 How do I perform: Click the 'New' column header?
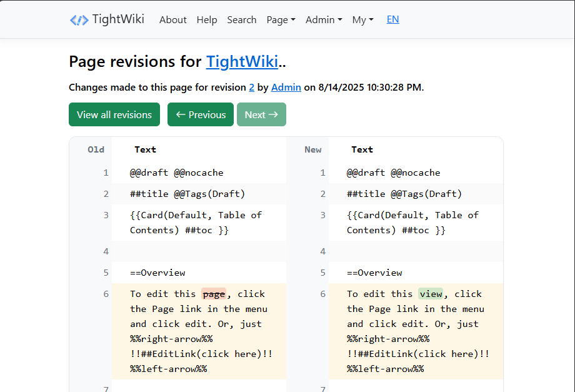coord(312,149)
